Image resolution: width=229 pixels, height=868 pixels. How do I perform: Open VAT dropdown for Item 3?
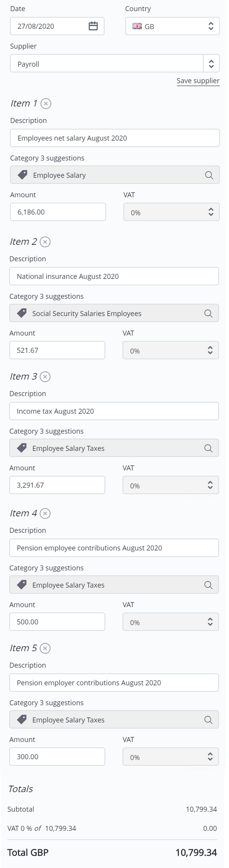point(171,485)
